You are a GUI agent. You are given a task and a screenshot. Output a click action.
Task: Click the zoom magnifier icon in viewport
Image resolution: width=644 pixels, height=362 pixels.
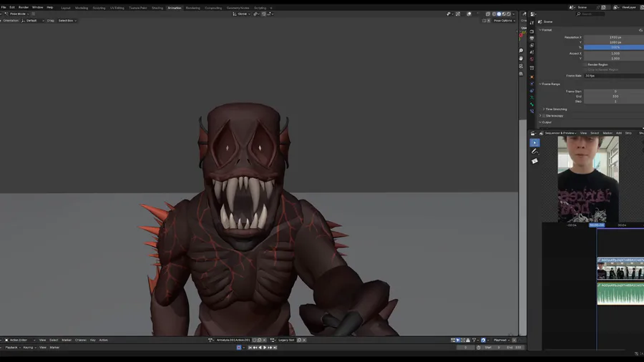[x=521, y=50]
